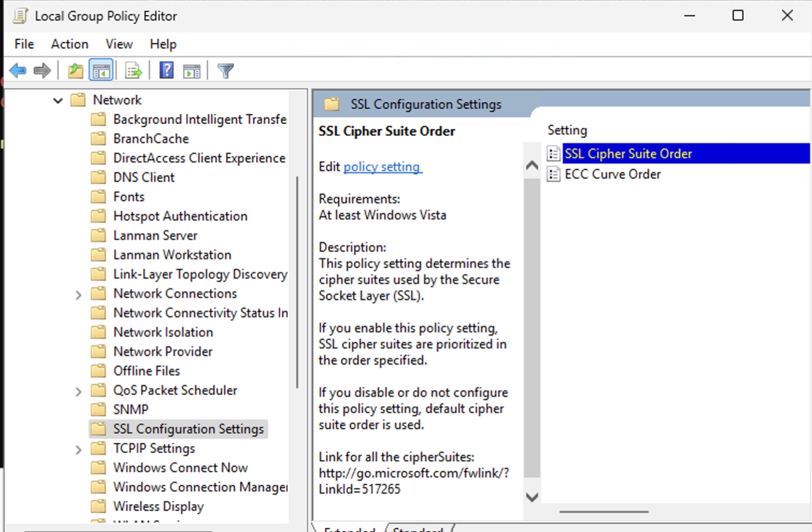Open Help via the question mark icon

click(166, 71)
